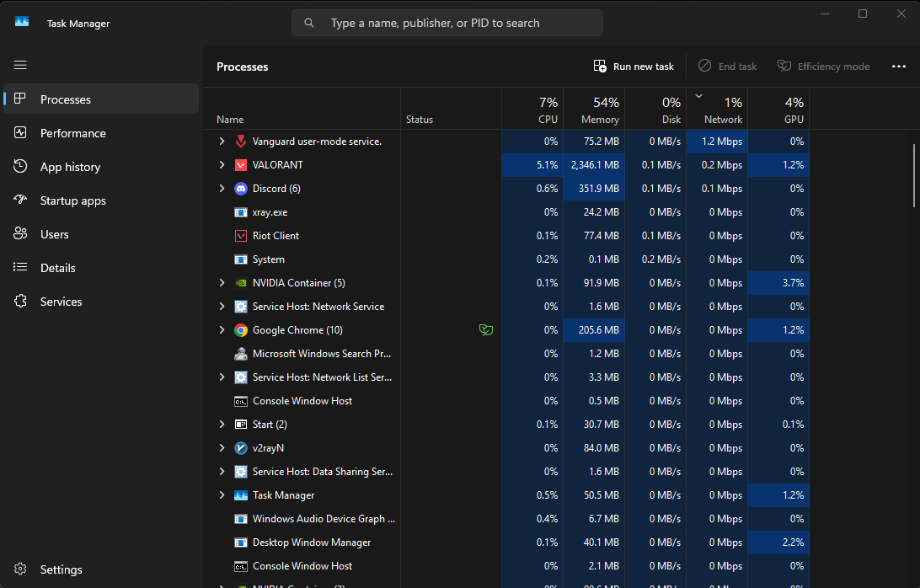Click the Discord process icon
This screenshot has height=588, width=920.
(x=241, y=189)
